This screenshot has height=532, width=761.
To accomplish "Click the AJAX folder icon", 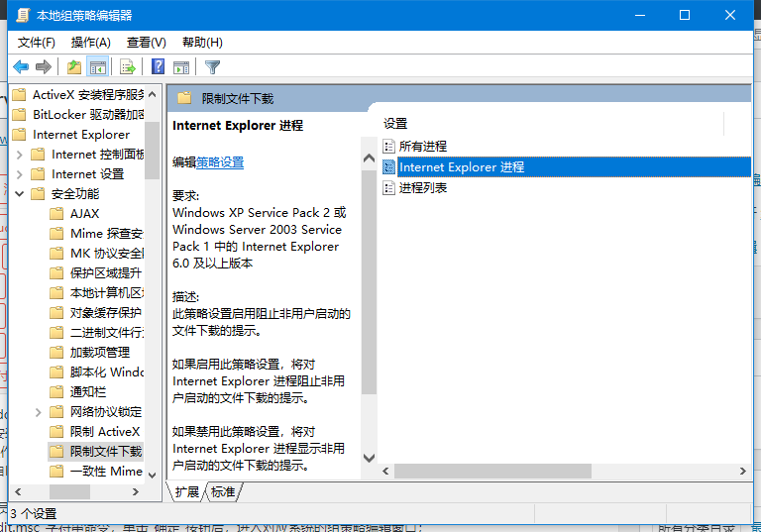I will point(56,214).
